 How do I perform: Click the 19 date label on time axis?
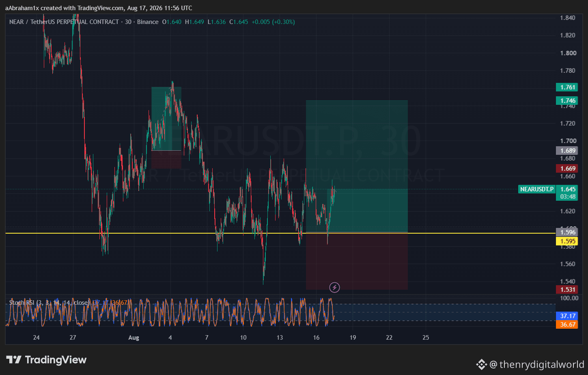353,338
